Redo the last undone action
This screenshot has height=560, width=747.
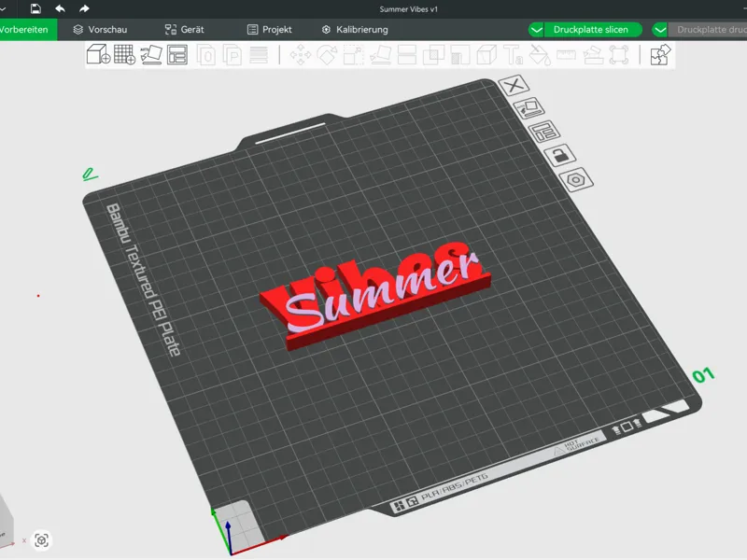coord(84,8)
